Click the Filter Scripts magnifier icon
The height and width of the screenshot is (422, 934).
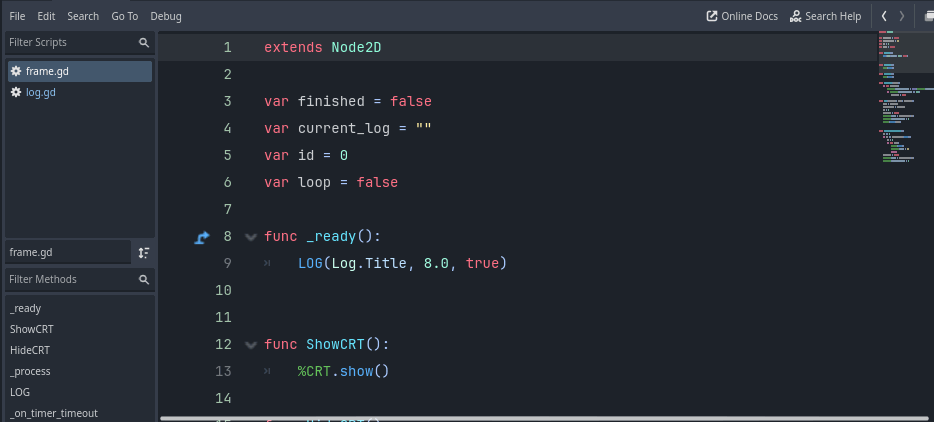click(x=144, y=42)
